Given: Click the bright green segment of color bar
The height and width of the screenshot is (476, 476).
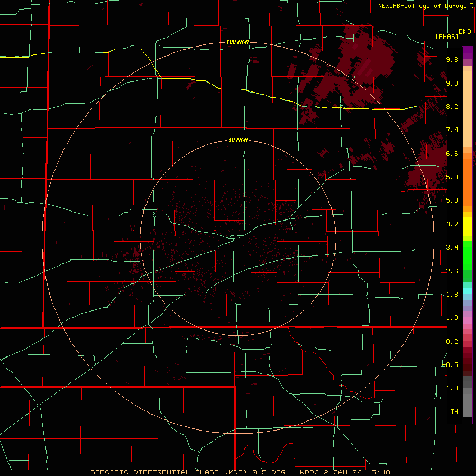Looking at the screenshot, I should (467, 255).
